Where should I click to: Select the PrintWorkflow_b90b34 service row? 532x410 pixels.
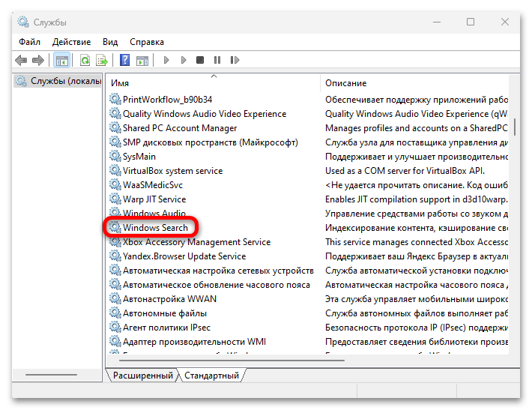tap(168, 100)
